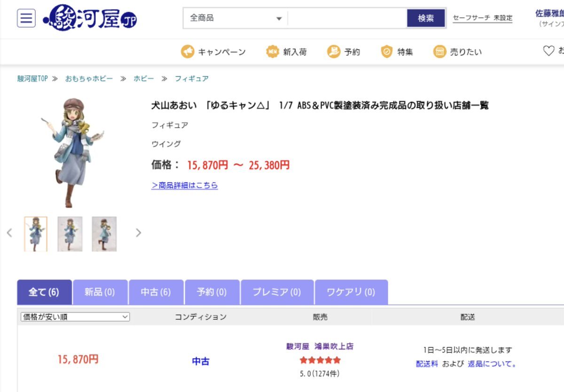This screenshot has width=564, height=392.
Task: Select the プレミア (0) tab
Action: [277, 292]
